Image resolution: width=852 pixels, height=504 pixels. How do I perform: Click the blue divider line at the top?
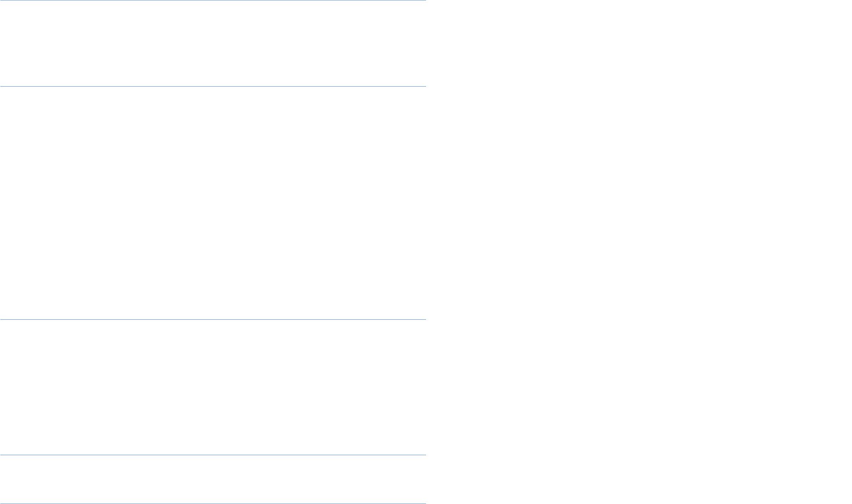click(x=213, y=0)
